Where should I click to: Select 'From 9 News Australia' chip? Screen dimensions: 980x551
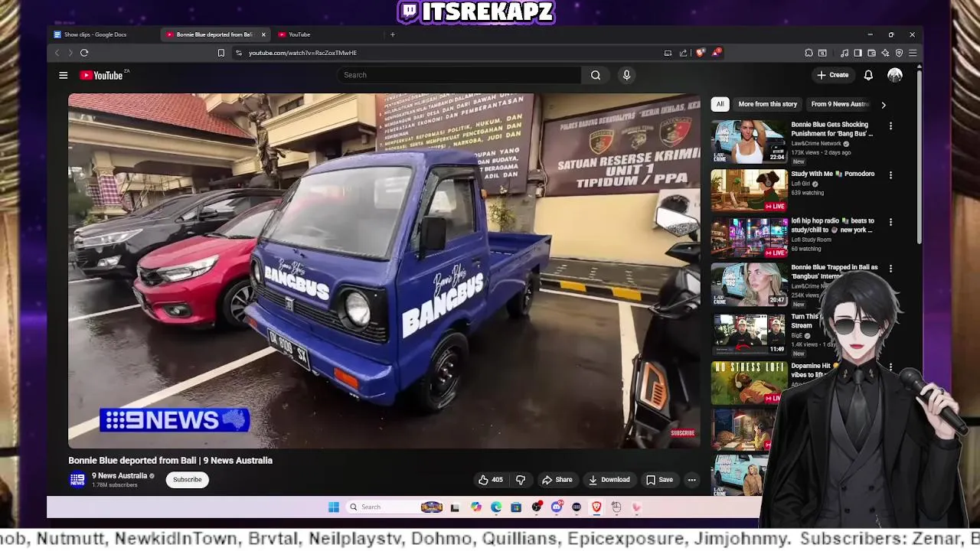tap(840, 104)
